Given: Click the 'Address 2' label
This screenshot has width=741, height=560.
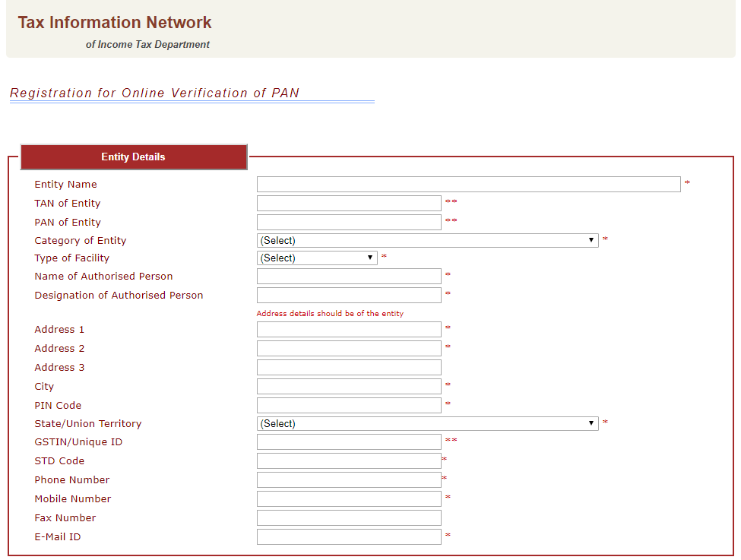Looking at the screenshot, I should click(x=59, y=348).
